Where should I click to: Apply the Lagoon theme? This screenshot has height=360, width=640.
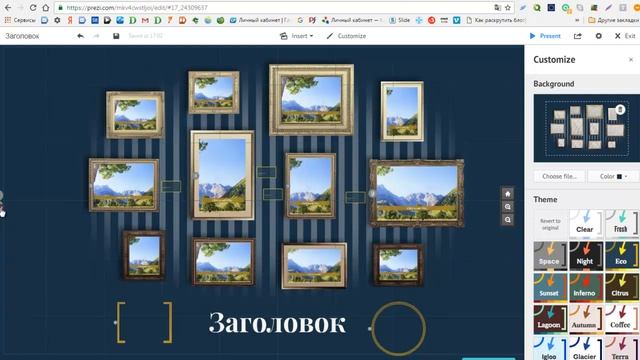point(550,320)
